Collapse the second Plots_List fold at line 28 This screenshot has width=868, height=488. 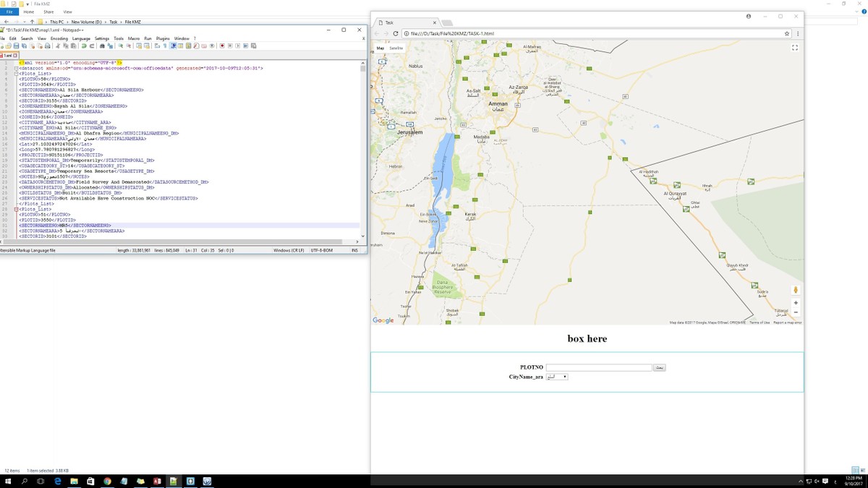(16, 210)
